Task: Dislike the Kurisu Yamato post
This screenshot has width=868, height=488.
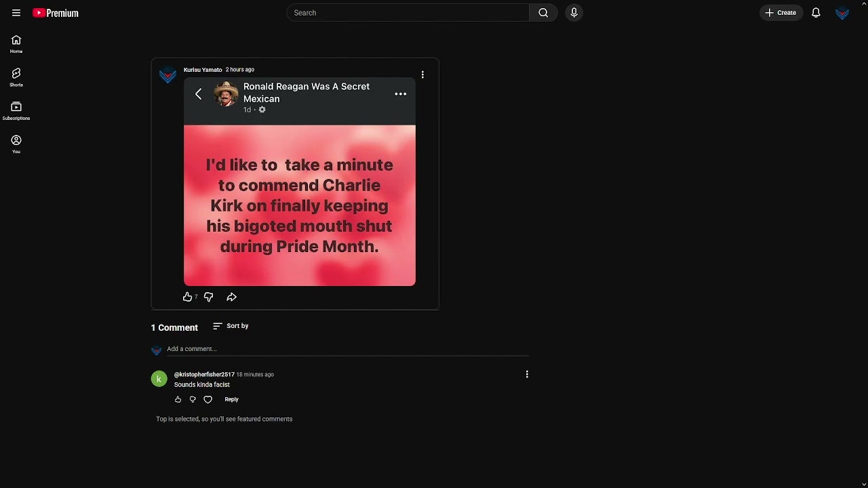Action: 209,297
